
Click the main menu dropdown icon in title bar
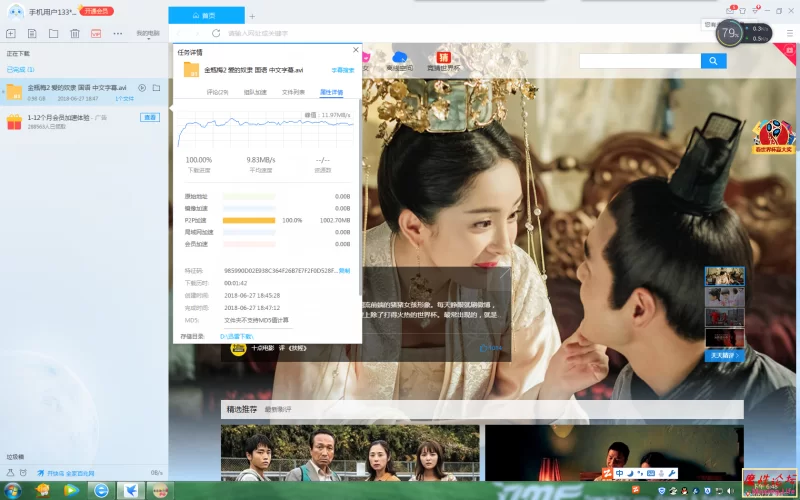click(756, 10)
